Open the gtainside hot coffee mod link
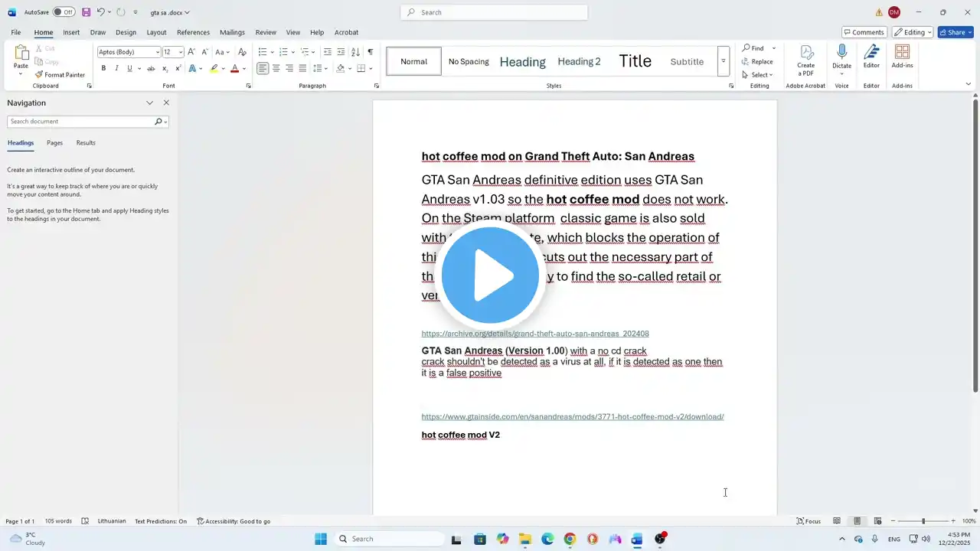980x551 pixels. [573, 417]
